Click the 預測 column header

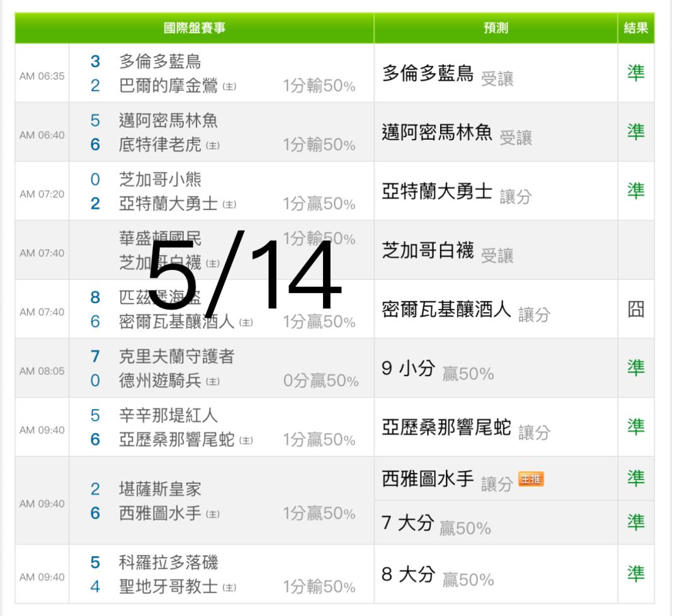tap(496, 28)
